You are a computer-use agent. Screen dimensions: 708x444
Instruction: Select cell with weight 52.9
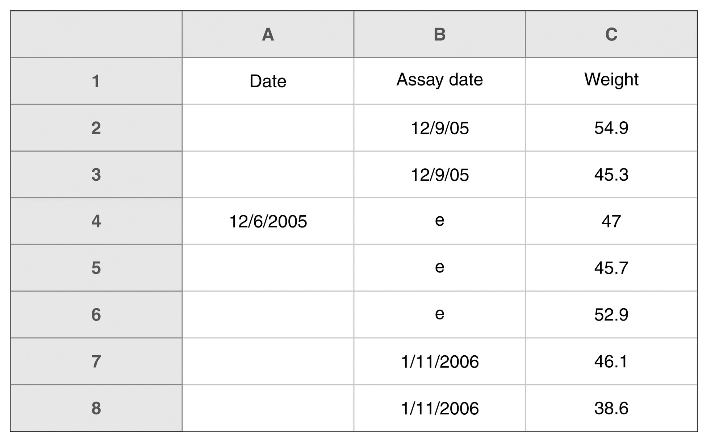pos(611,315)
